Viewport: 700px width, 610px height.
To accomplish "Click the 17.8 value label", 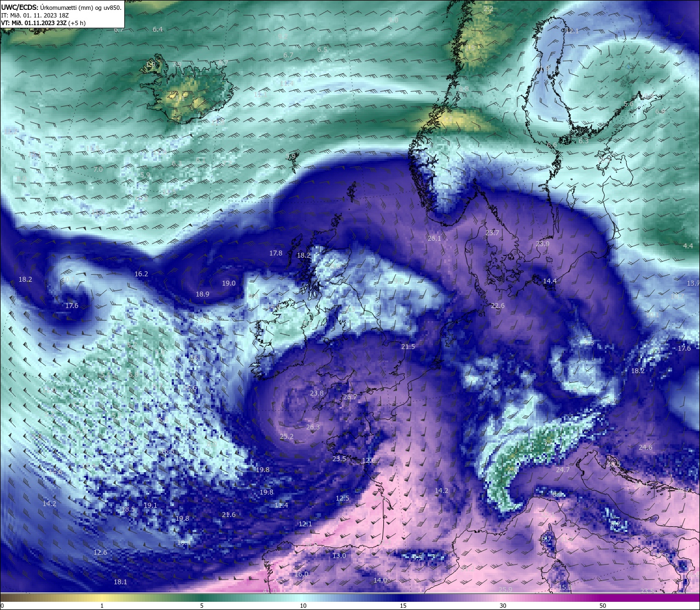I will [x=276, y=253].
